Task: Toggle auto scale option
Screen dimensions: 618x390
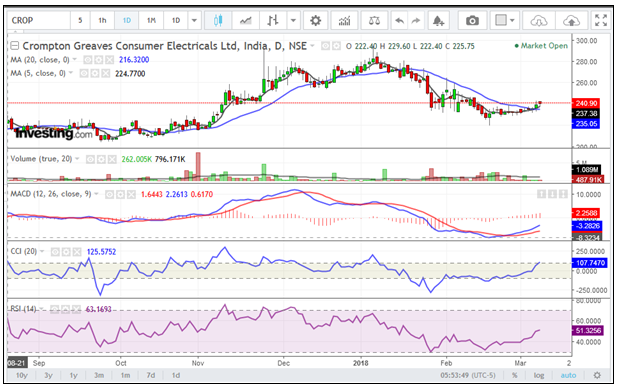Action: pos(568,375)
